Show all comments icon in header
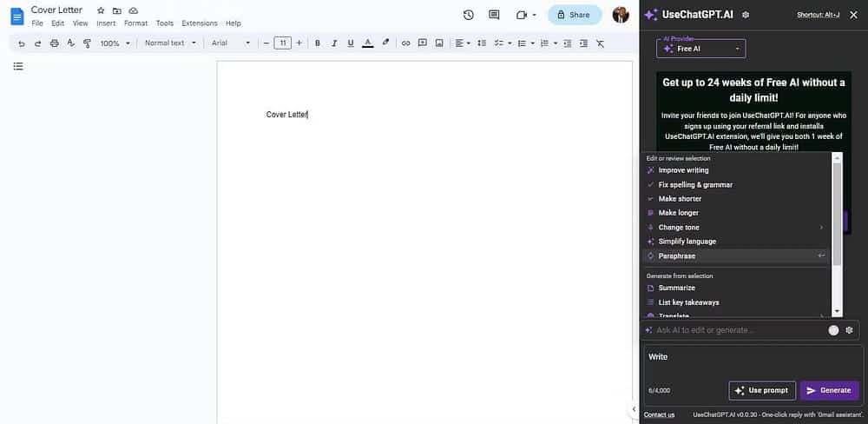 (495, 15)
